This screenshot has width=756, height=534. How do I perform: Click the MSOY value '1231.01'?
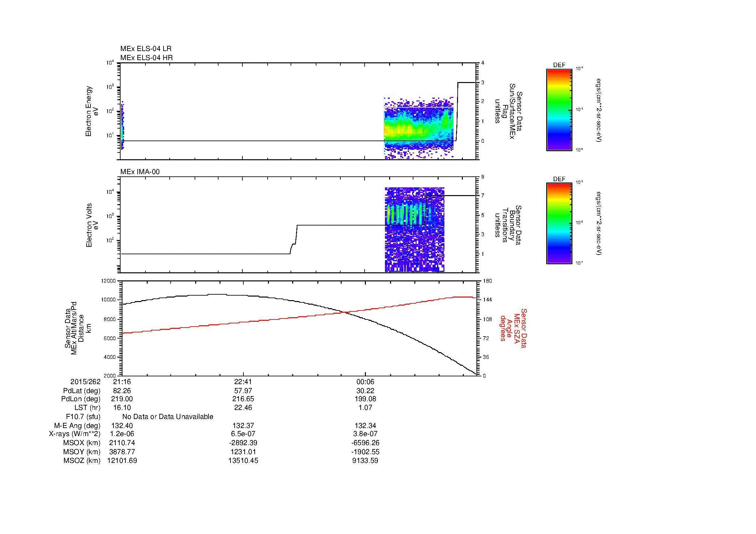243,452
